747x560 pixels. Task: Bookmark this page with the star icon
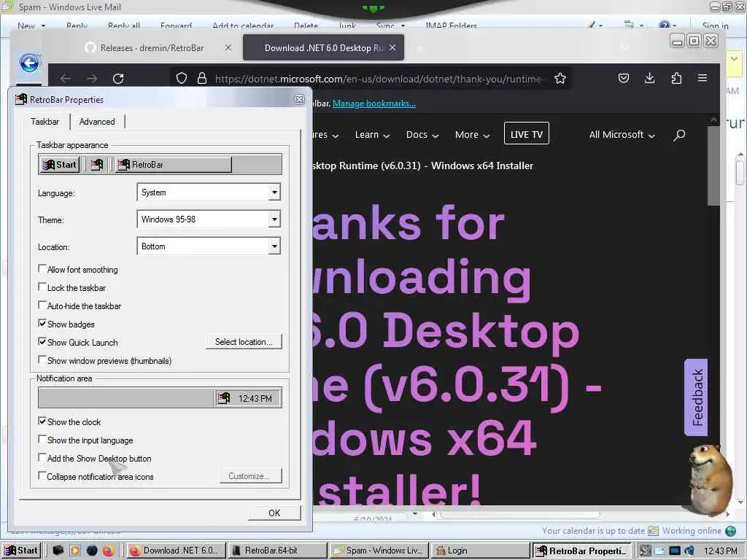[560, 79]
